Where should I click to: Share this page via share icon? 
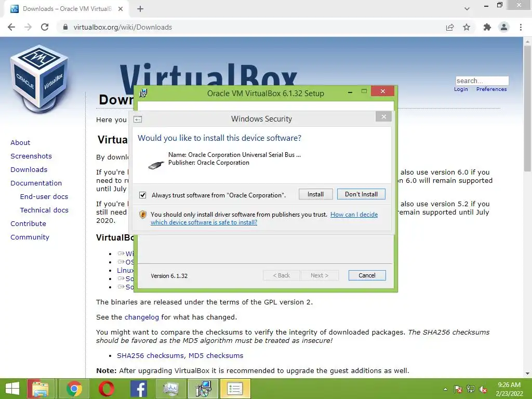(x=450, y=27)
